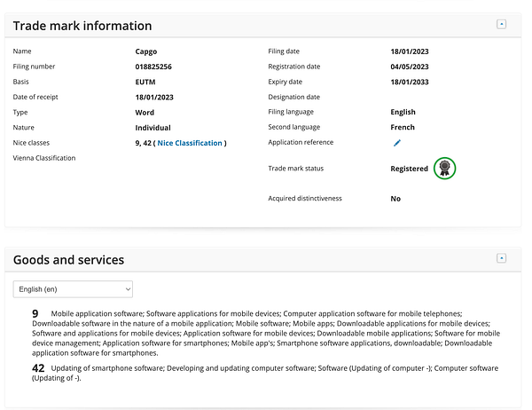Click the Type value Word
Viewport: 532px width, 410px height.
pyautogui.click(x=145, y=113)
